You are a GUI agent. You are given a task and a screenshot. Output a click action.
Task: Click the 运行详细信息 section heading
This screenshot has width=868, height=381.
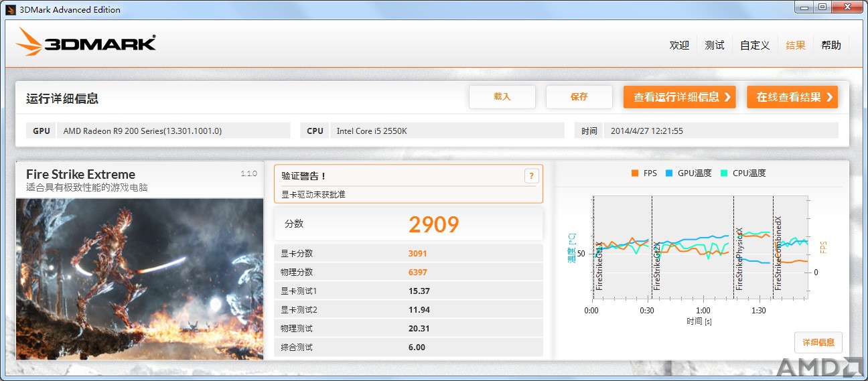[62, 98]
